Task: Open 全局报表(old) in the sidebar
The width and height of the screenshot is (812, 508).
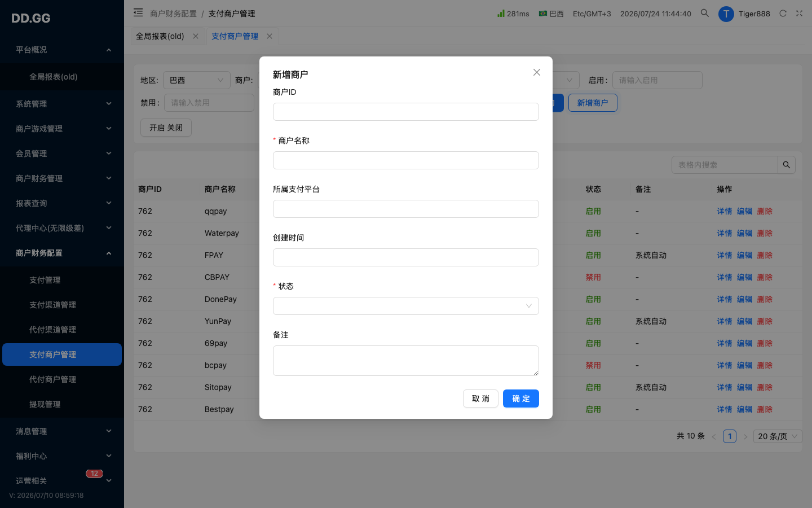Action: coord(62,77)
